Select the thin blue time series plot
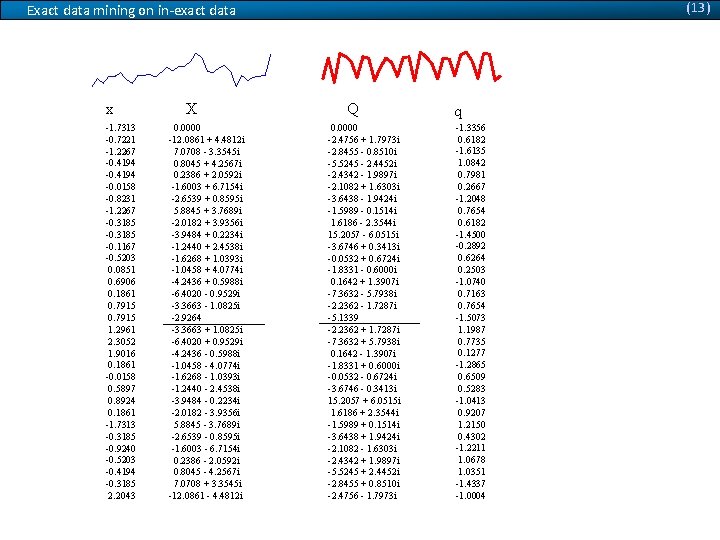720x540 pixels. pos(181,70)
